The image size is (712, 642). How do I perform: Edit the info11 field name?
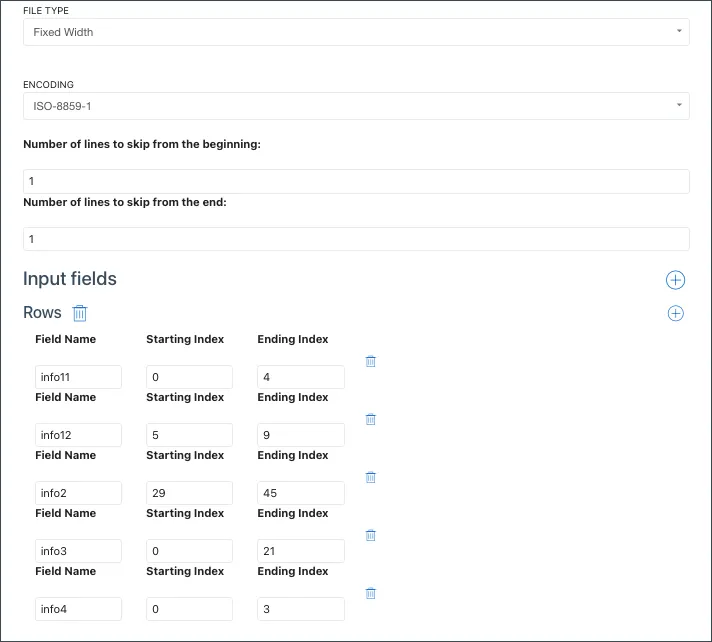click(x=78, y=377)
